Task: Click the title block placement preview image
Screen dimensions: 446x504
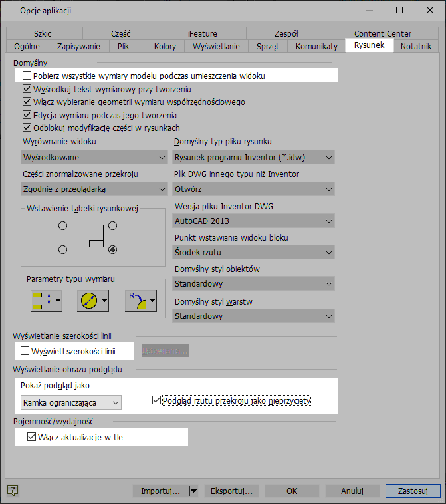Action: (88, 236)
